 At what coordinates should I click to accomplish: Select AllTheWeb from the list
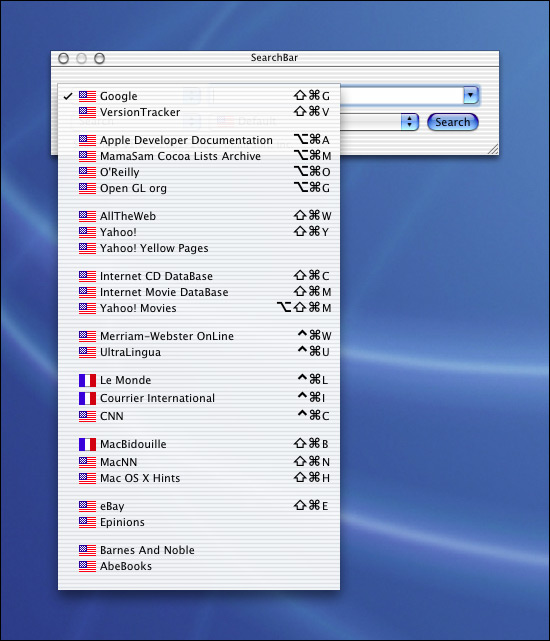pyautogui.click(x=199, y=216)
